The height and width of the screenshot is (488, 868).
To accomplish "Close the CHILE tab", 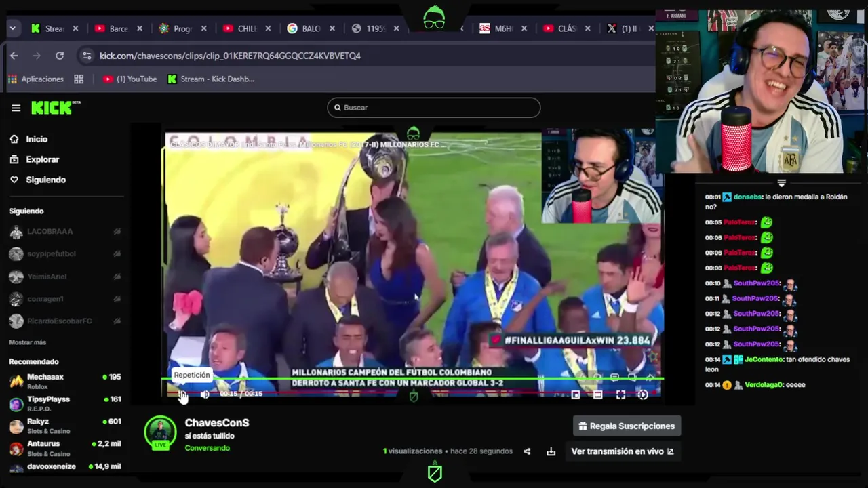I will coord(268,28).
